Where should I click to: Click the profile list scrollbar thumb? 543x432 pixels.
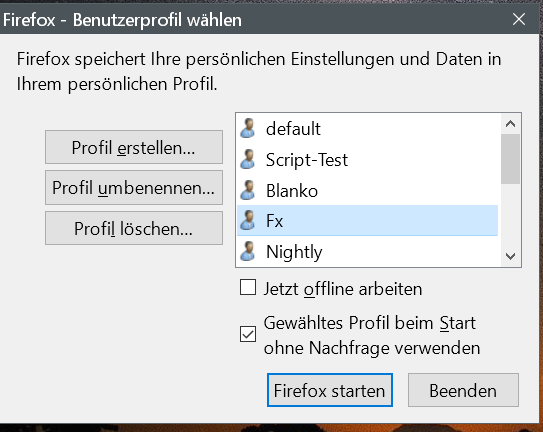510,159
